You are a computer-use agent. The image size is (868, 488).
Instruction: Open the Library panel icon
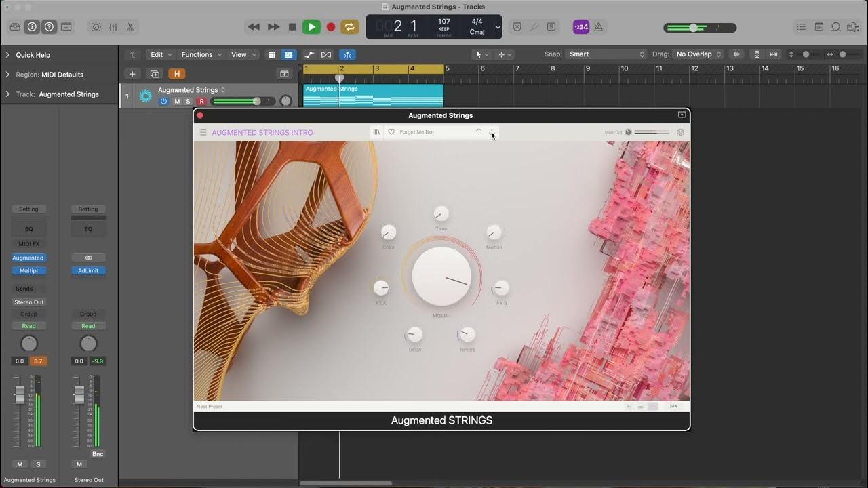click(15, 27)
